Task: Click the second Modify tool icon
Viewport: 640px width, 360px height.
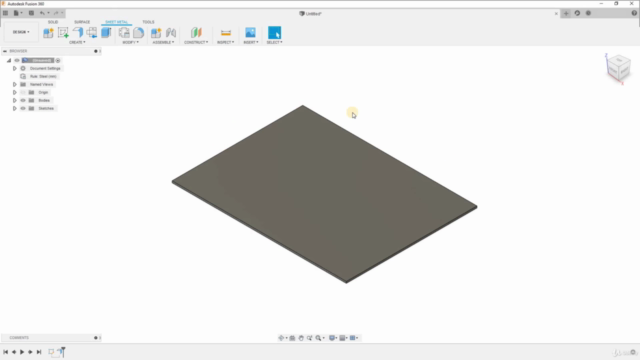Action: (x=138, y=33)
